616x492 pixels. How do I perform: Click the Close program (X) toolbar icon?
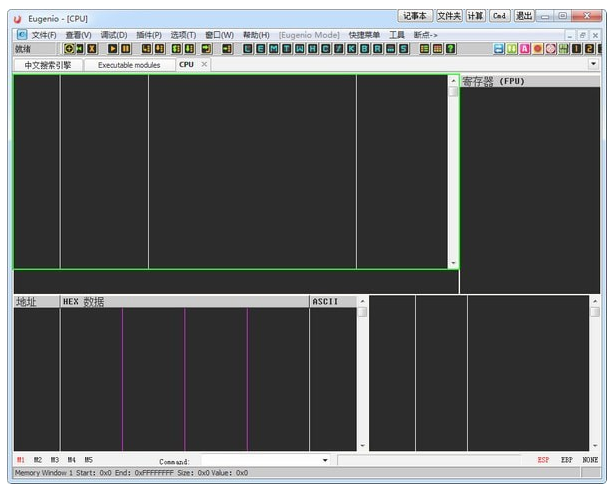[x=92, y=49]
